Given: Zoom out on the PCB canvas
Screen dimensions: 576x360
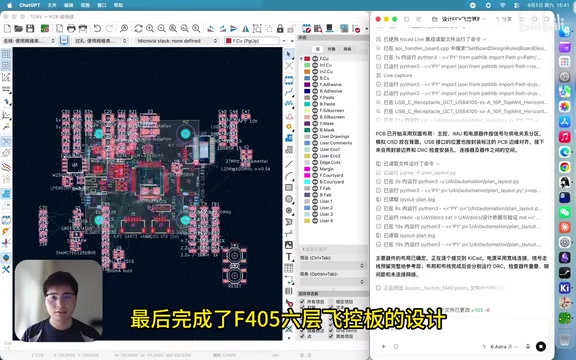Looking at the screenshot, I should tap(161, 28).
